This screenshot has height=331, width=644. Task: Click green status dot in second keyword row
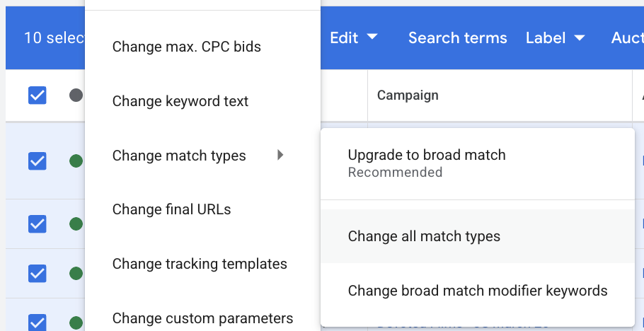[x=76, y=224]
